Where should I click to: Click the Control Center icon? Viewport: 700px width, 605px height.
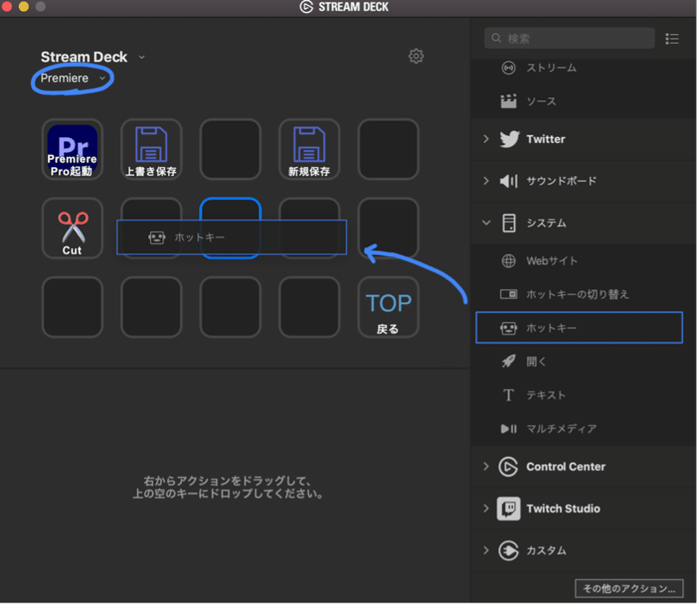pos(508,467)
